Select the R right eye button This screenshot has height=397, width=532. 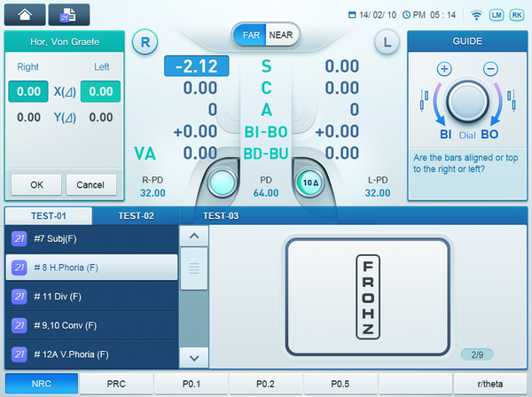coord(145,41)
